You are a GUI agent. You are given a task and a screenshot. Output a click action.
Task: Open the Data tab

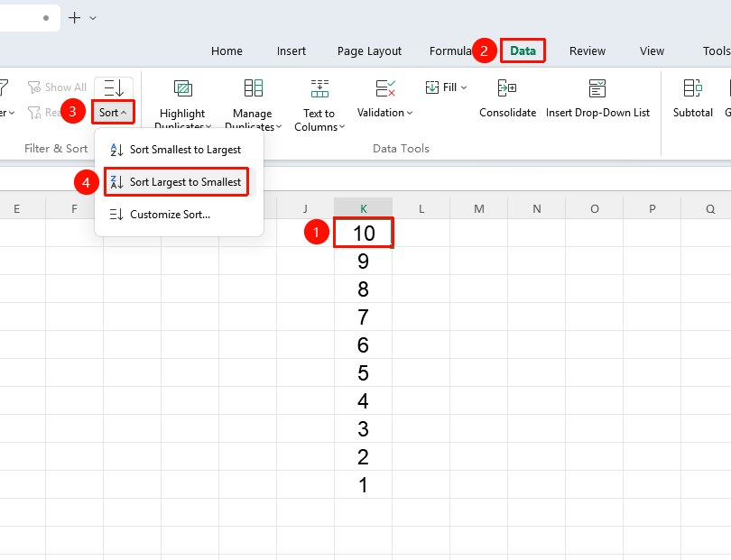coord(523,50)
